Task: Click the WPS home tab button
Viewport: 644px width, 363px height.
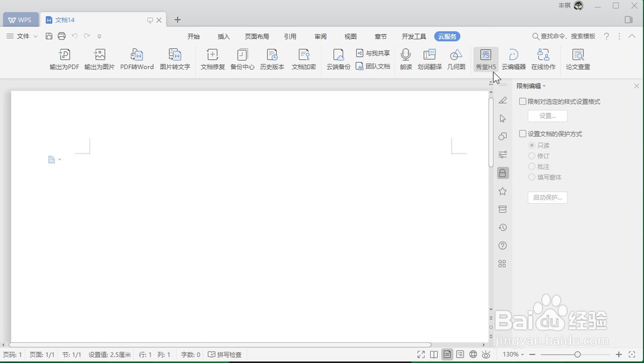Action: (21, 20)
